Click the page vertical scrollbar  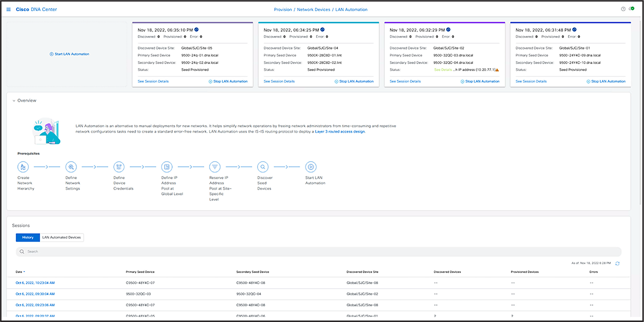click(x=640, y=113)
